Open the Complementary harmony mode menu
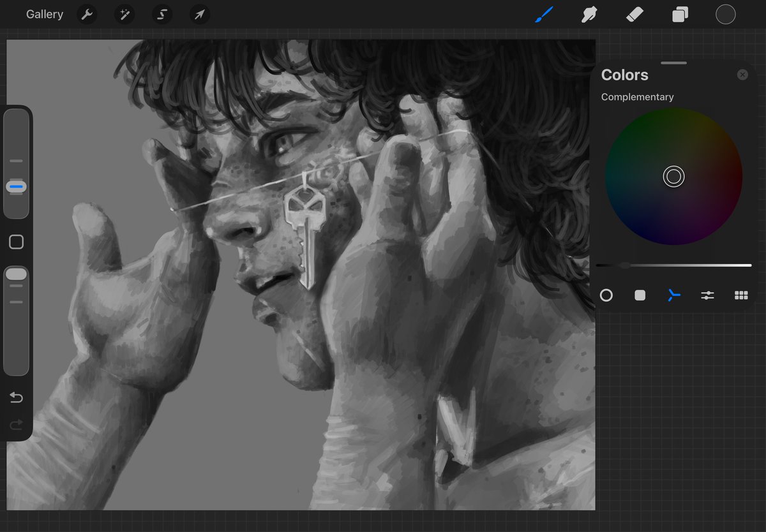 click(x=638, y=97)
